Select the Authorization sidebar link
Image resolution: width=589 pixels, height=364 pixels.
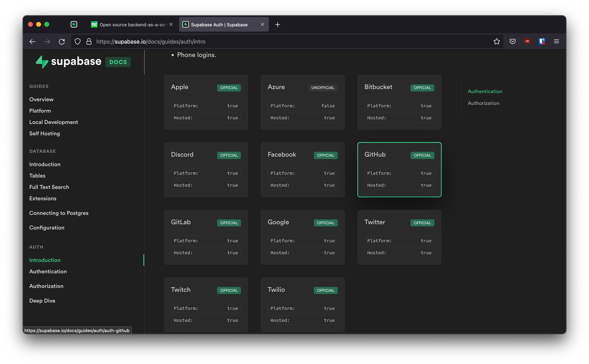46,286
